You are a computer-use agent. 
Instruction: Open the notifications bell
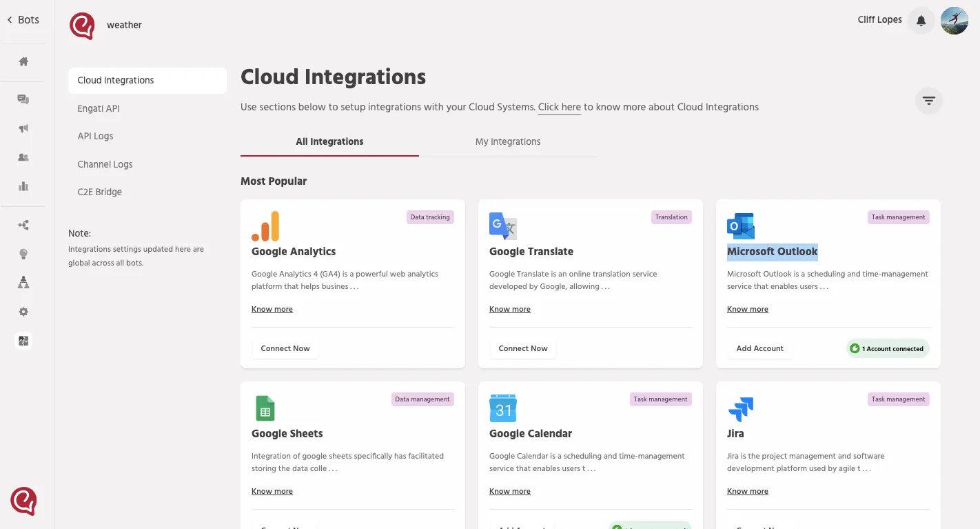pos(921,21)
